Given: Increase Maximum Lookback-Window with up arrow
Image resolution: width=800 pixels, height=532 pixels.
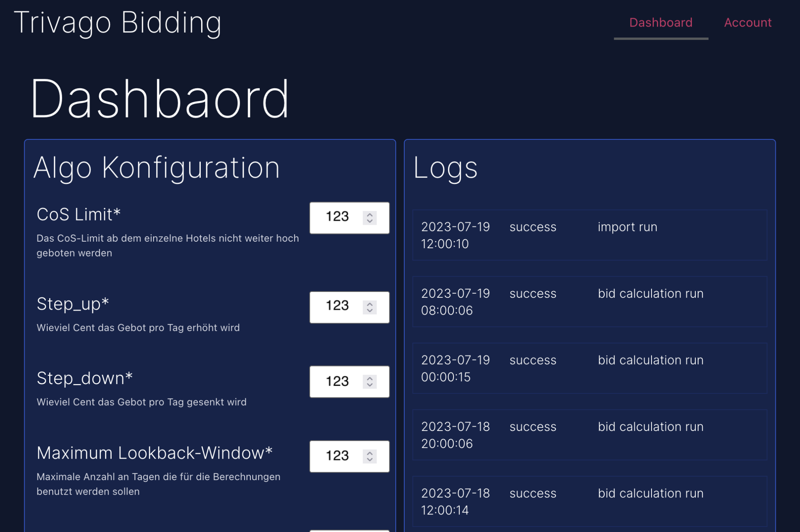Looking at the screenshot, I should pos(370,452).
